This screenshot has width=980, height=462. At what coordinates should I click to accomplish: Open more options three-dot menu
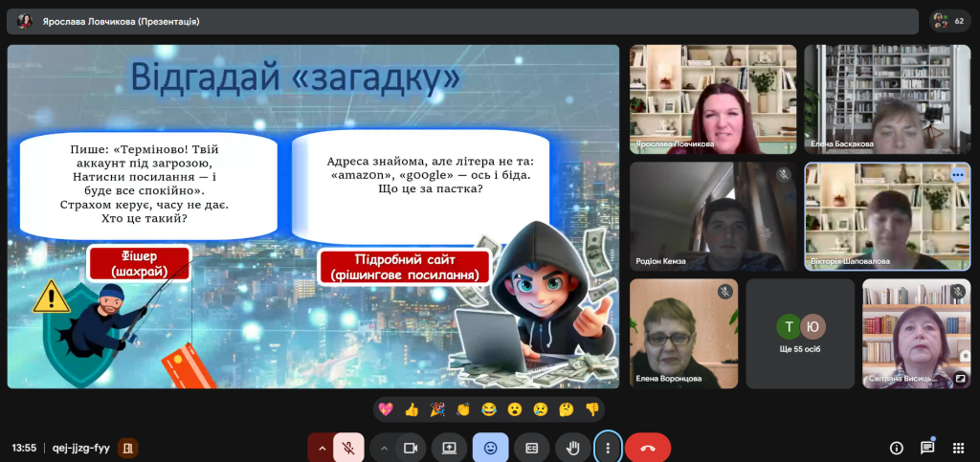[x=607, y=448]
